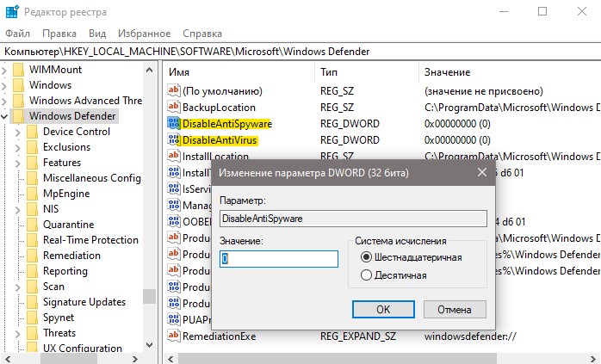The height and width of the screenshot is (364, 601).
Task: Select the Десятичная radio button
Action: 366,275
